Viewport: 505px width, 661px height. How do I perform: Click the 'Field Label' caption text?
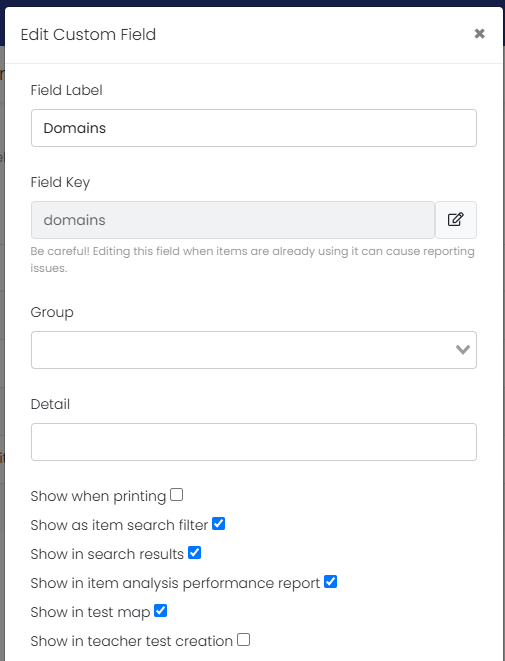coord(67,90)
